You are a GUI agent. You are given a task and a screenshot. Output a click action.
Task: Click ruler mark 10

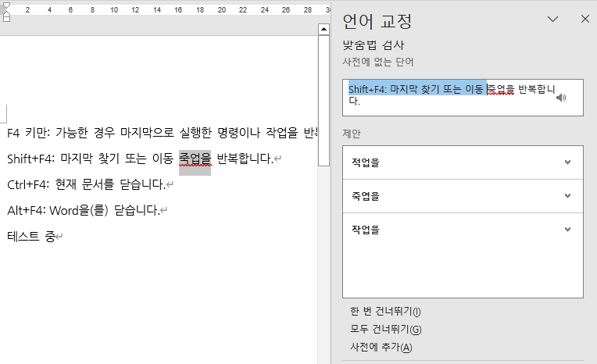114,10
